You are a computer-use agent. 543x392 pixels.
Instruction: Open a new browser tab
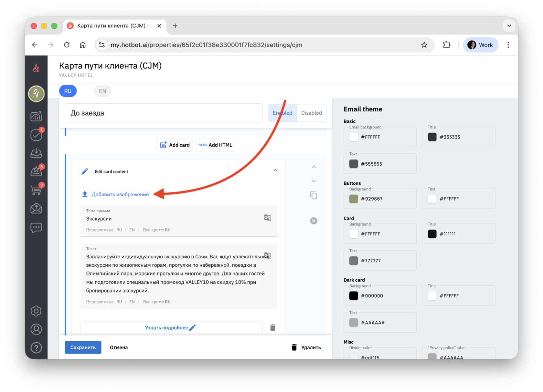pos(175,26)
